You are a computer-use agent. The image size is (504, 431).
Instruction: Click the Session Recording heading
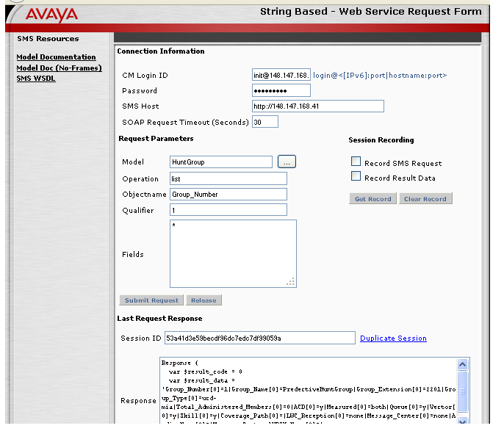381,140
